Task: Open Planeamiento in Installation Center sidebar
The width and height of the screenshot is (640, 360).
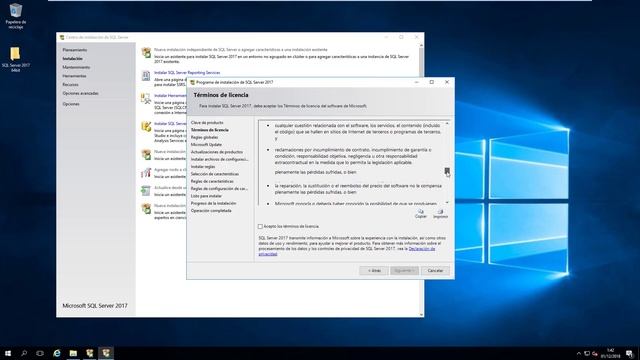Action: pyautogui.click(x=75, y=50)
